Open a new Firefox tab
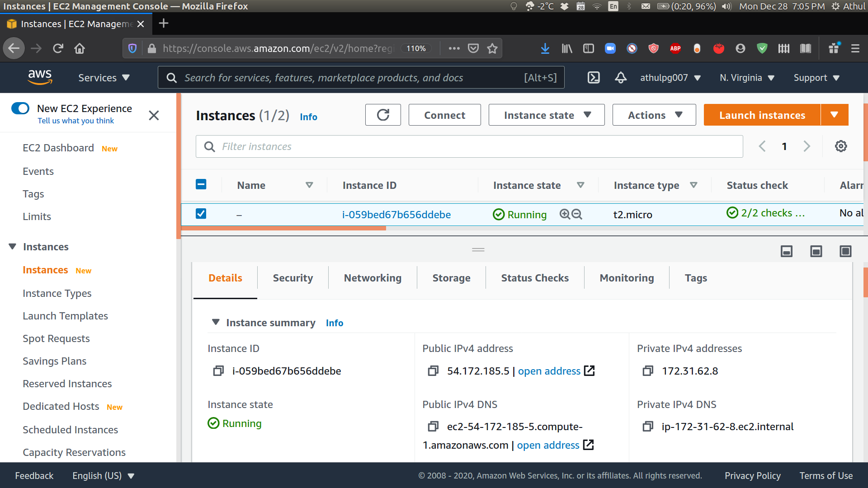The height and width of the screenshot is (488, 868). tap(164, 23)
